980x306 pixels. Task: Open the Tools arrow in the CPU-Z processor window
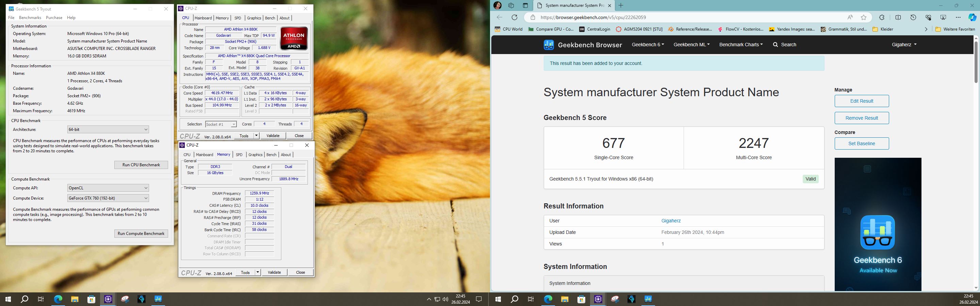pos(257,136)
